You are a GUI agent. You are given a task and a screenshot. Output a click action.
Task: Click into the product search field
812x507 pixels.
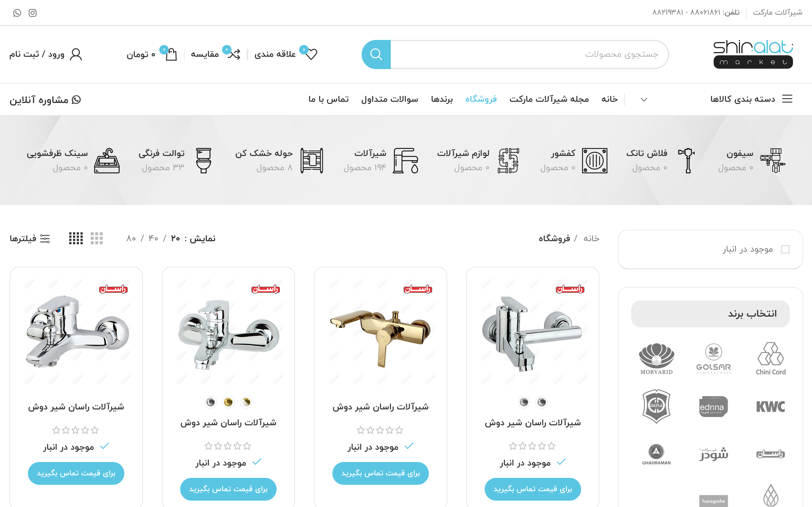529,54
